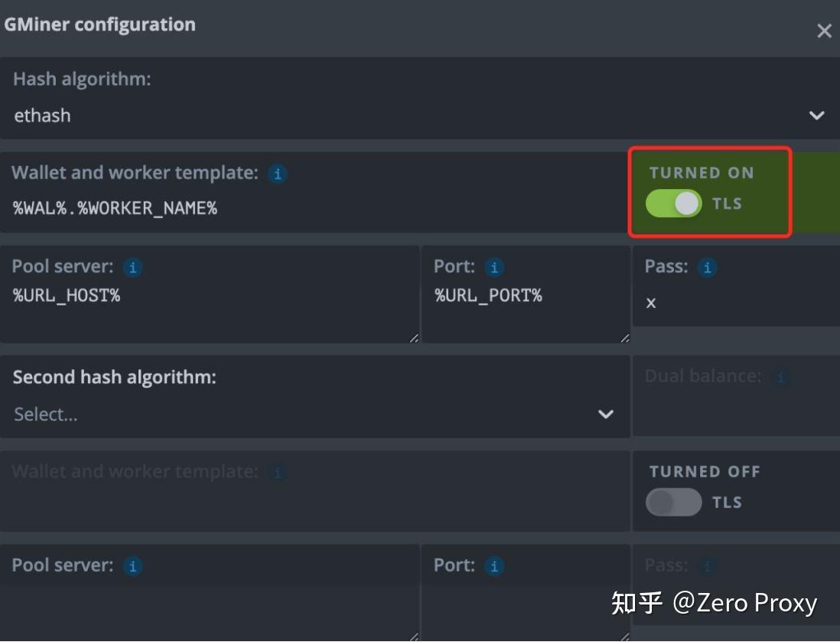This screenshot has width=840, height=642.
Task: Show info for second Port field
Action: point(494,565)
